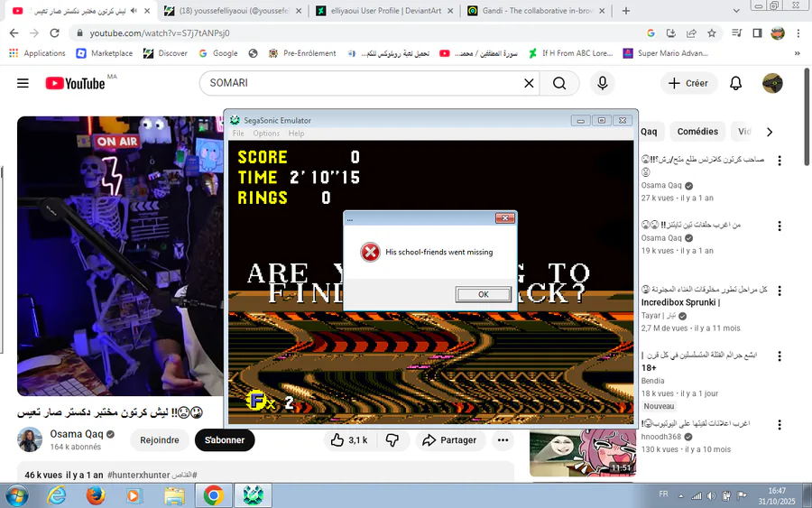
Task: Click the Créer create button
Action: (688, 83)
